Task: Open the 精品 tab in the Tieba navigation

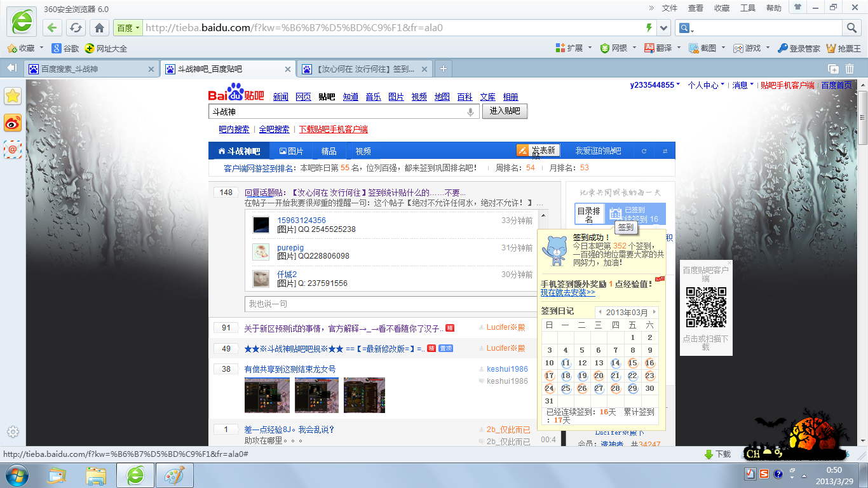Action: pos(329,151)
